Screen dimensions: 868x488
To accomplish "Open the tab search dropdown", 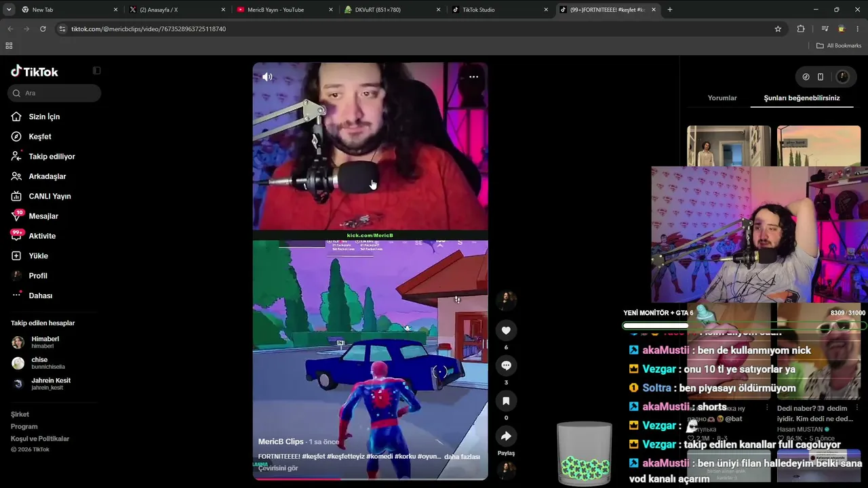I will click(9, 9).
